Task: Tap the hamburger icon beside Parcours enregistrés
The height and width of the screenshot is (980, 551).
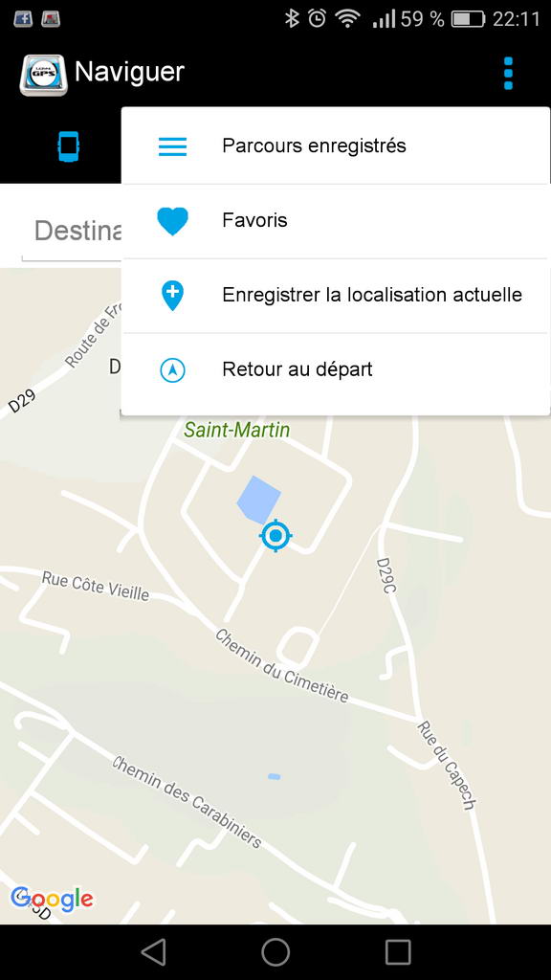Action: (x=172, y=146)
